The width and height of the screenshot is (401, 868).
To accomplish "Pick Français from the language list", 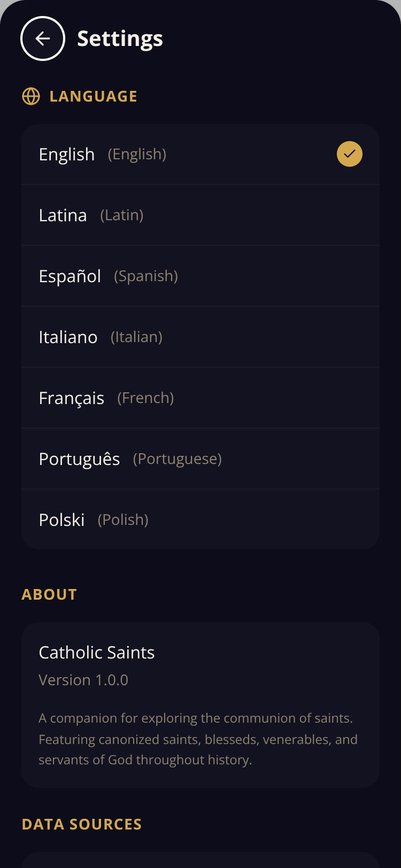I will point(200,398).
